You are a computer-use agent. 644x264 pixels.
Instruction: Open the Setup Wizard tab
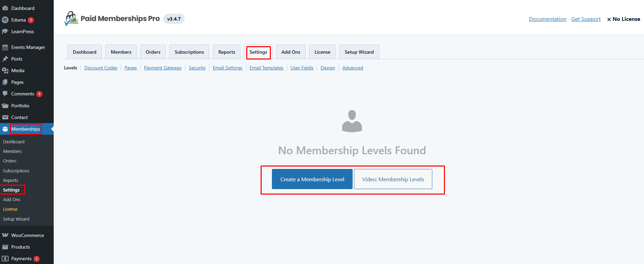click(359, 52)
